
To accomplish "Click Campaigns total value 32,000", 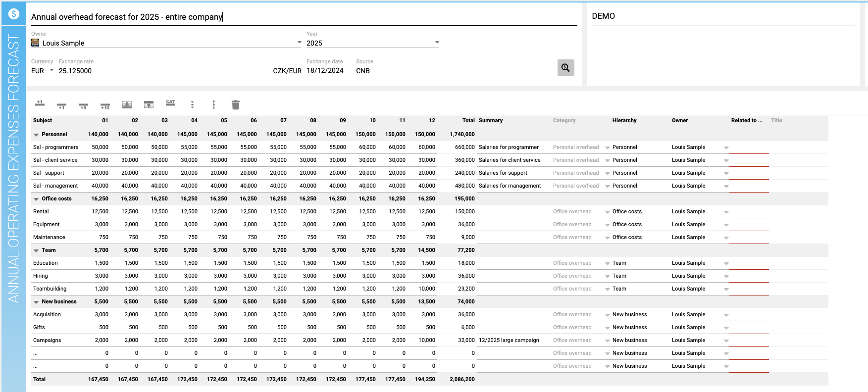I will click(x=466, y=340).
